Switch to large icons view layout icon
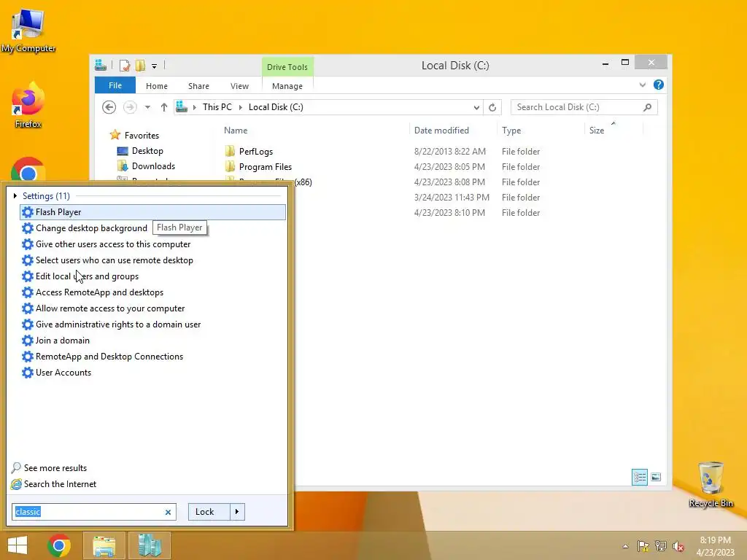 point(656,477)
